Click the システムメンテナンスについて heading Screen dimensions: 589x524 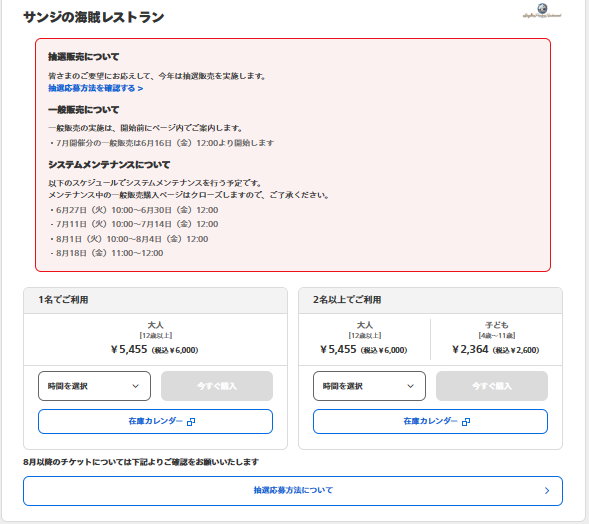pyautogui.click(x=109, y=165)
